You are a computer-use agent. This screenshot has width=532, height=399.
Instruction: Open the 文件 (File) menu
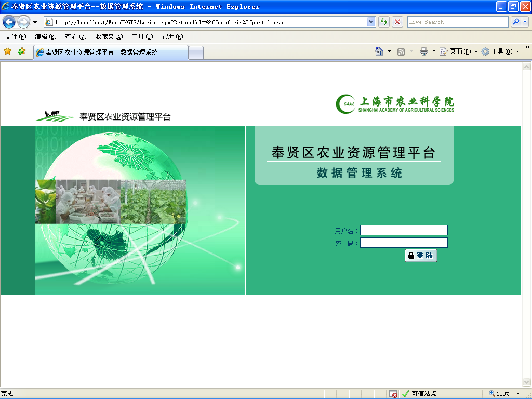[x=15, y=37]
